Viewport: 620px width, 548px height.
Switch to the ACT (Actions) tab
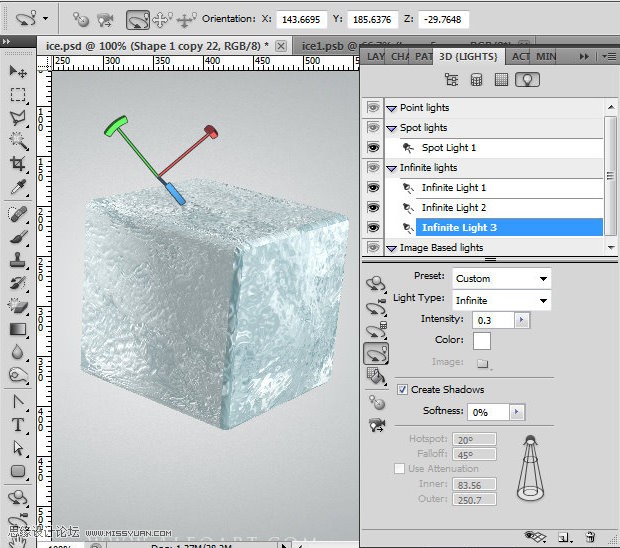pyautogui.click(x=520, y=57)
